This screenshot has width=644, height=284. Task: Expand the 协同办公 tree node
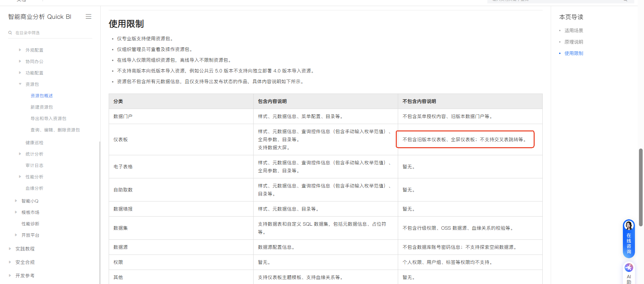pos(20,61)
